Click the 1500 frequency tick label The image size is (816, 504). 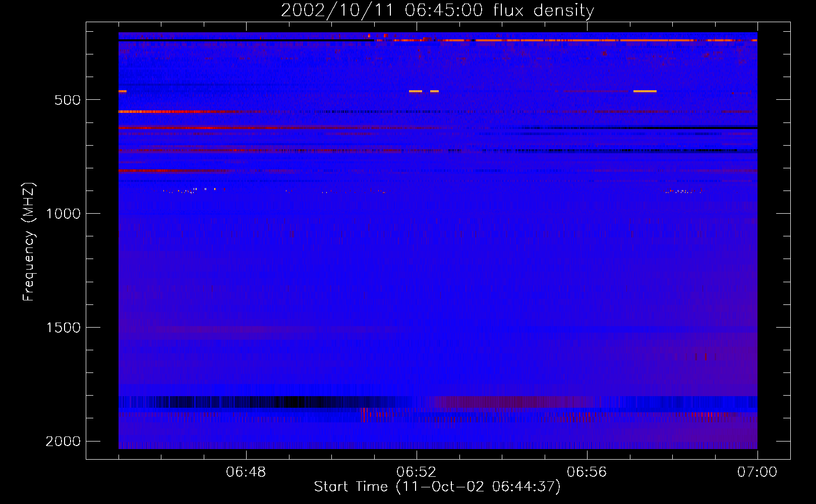(x=63, y=328)
